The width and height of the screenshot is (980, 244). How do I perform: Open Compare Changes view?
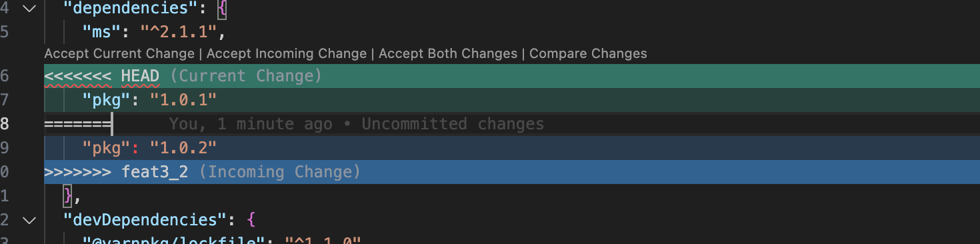(588, 53)
